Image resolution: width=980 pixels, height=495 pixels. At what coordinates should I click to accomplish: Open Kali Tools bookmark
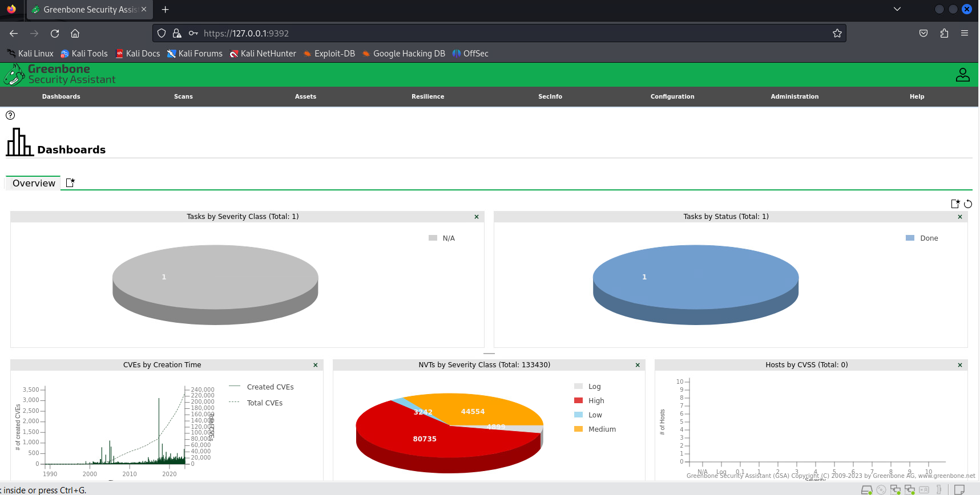[84, 54]
